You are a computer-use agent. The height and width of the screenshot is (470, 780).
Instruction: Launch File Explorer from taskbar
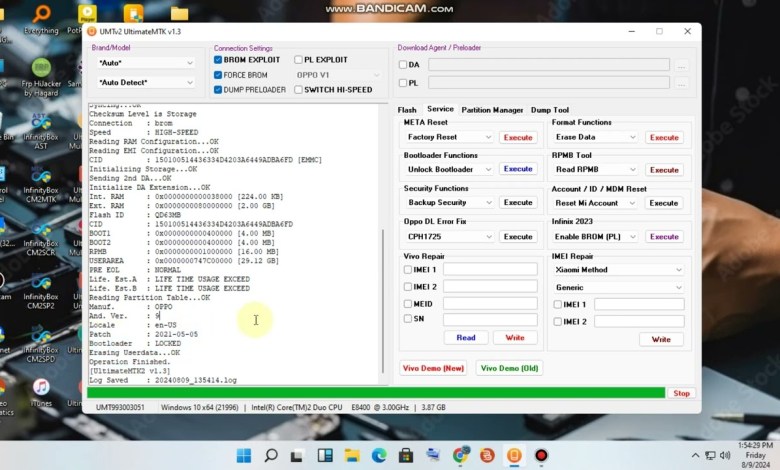click(352, 455)
